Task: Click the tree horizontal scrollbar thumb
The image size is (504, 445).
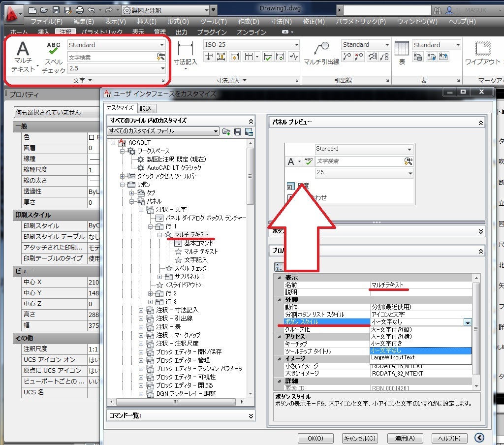Action: pyautogui.click(x=176, y=402)
